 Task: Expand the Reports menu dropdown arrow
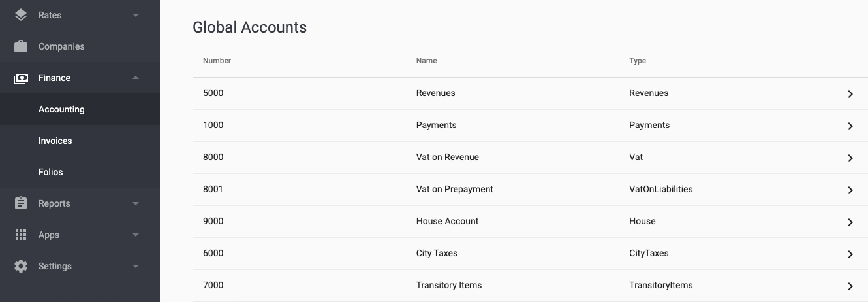point(136,203)
